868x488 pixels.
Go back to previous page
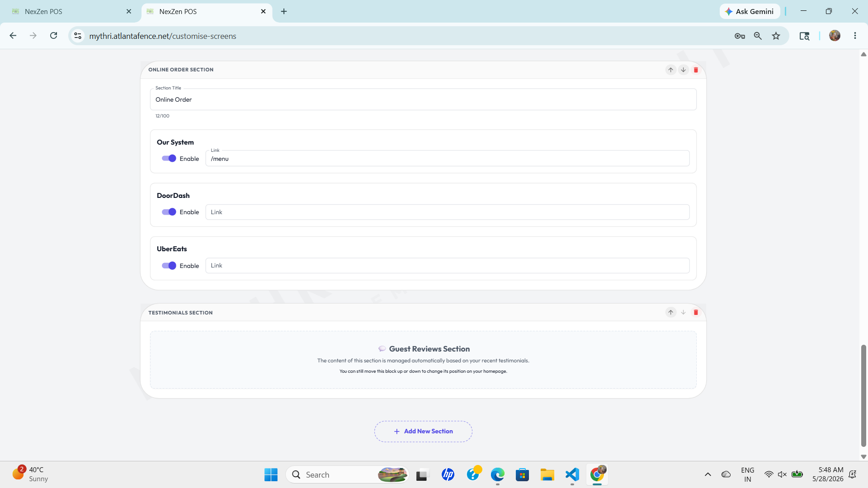click(x=13, y=36)
